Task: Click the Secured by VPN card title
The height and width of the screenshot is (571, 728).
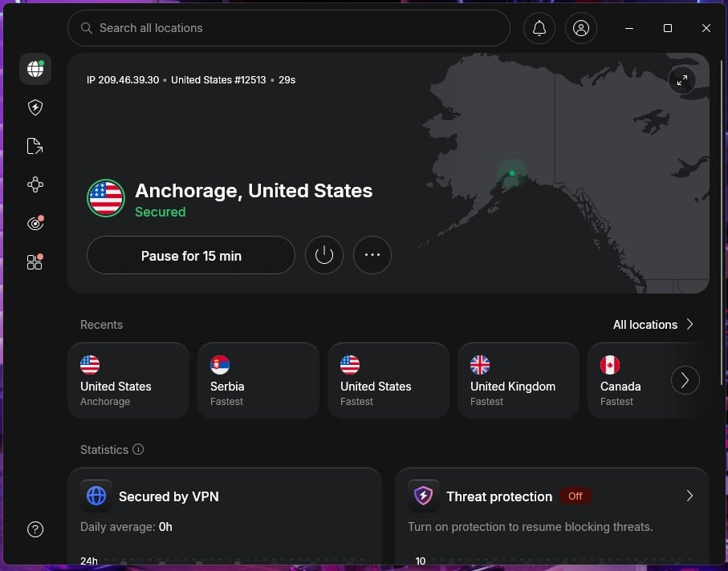Action: click(169, 496)
